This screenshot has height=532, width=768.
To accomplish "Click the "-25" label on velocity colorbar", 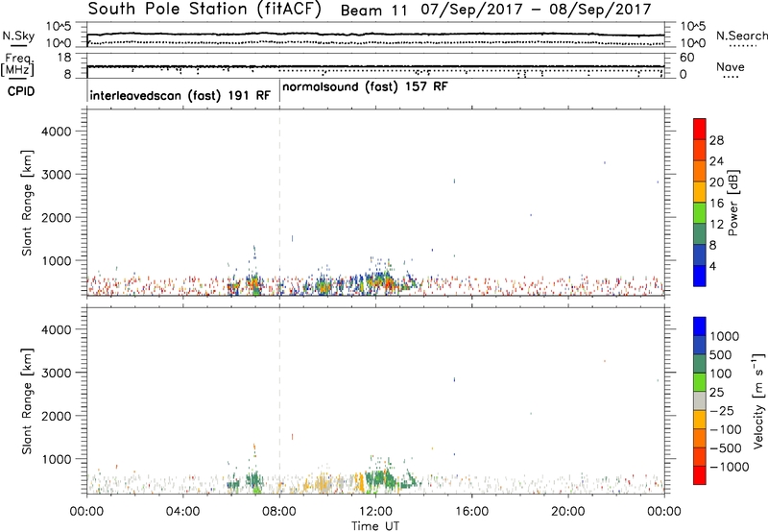I will (721, 410).
